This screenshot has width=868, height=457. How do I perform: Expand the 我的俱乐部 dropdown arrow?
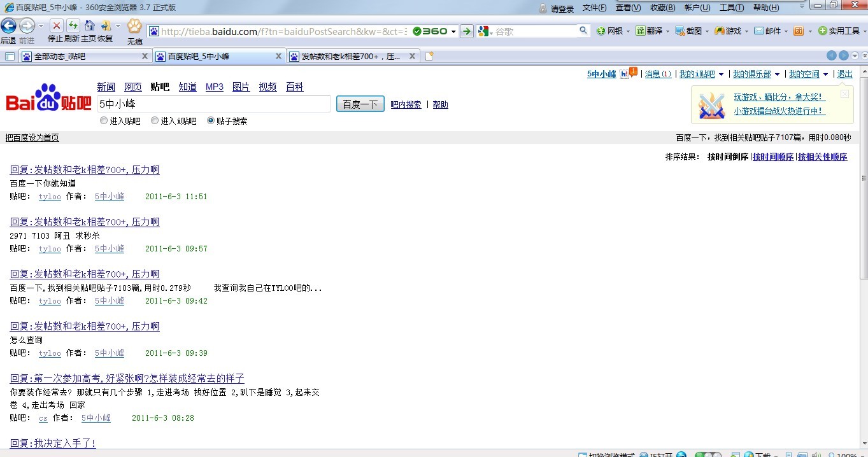coord(777,74)
